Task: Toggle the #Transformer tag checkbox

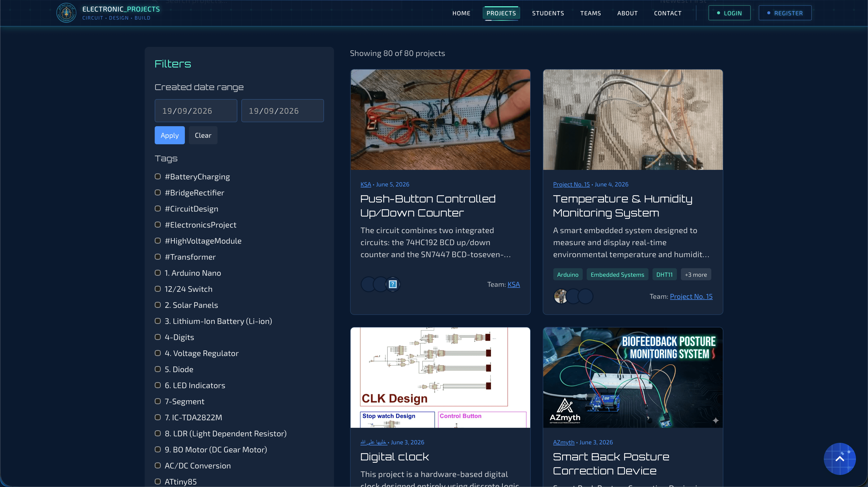Action: tap(157, 257)
